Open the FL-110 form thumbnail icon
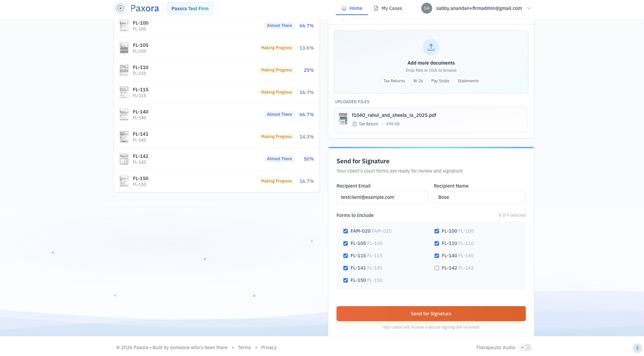Image resolution: width=644 pixels, height=356 pixels. coord(124,70)
